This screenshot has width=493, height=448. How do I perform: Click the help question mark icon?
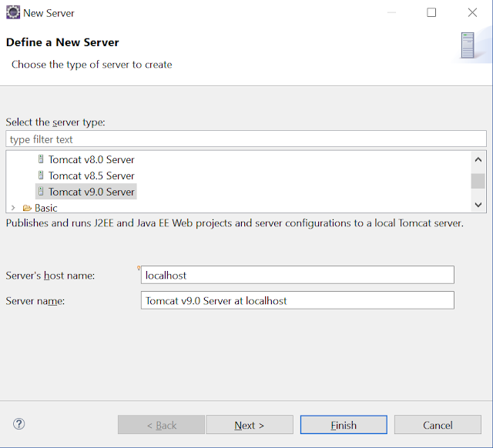tap(18, 424)
